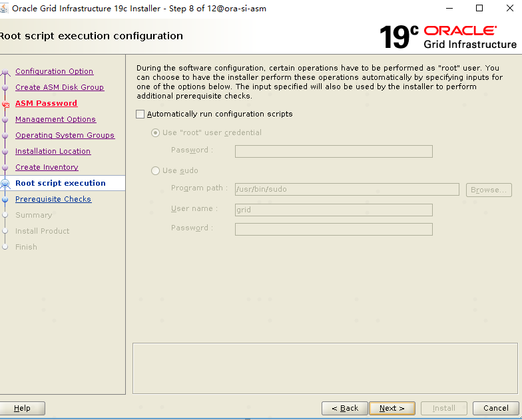522x420 pixels.
Task: Click the root credential Password field
Action: point(334,152)
